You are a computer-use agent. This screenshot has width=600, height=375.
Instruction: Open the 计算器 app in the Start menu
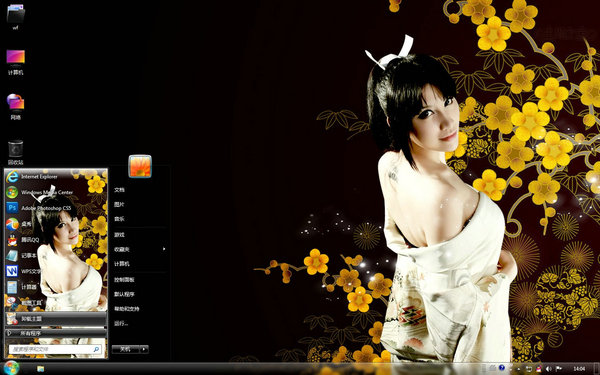click(22, 287)
